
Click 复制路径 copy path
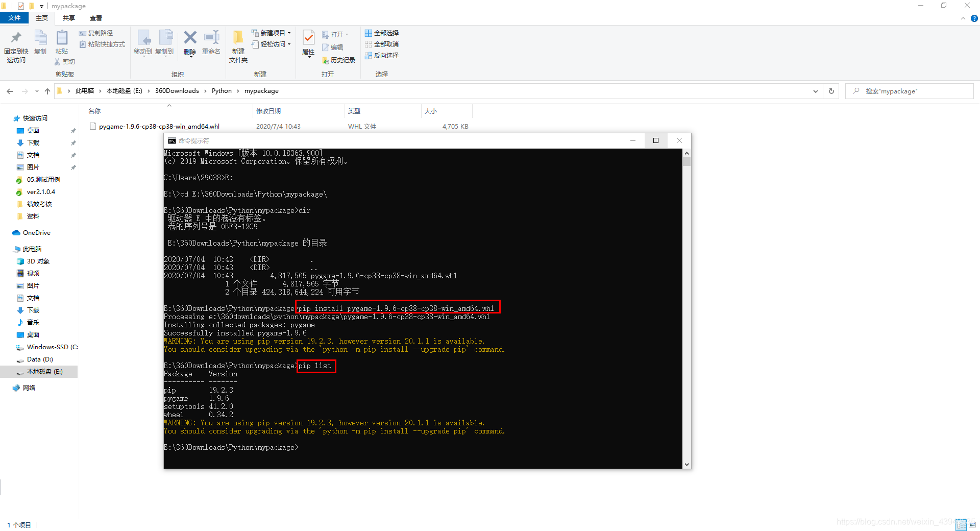pyautogui.click(x=96, y=33)
